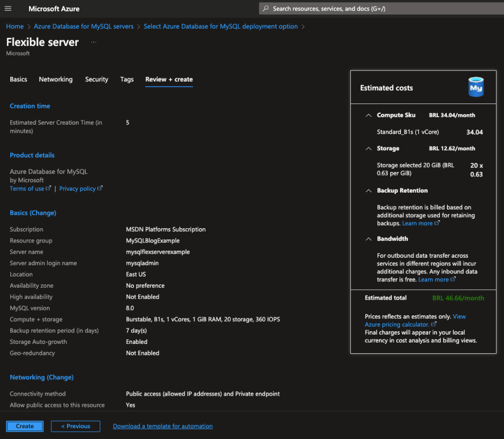Download a template for automation
Image resolution: width=504 pixels, height=439 pixels.
163,426
